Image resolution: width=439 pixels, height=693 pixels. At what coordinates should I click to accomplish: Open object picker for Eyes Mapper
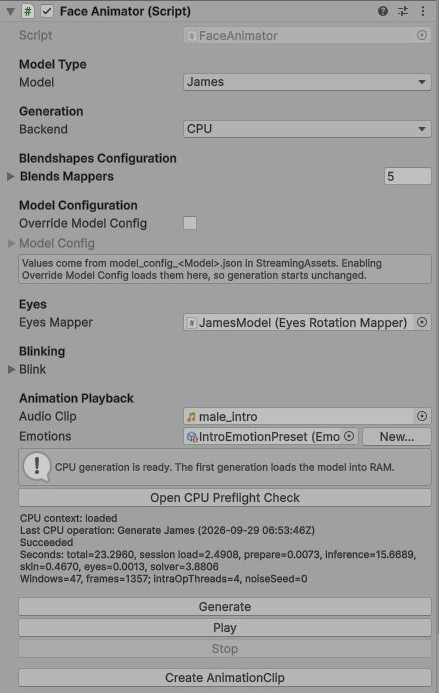(422, 323)
